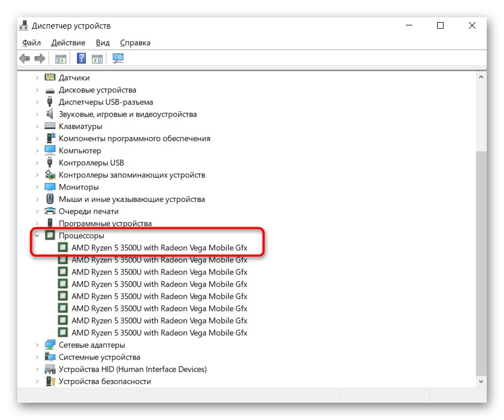This screenshot has width=504, height=420.
Task: Click the Контроллеры USB plug icon
Action: pyautogui.click(x=50, y=162)
